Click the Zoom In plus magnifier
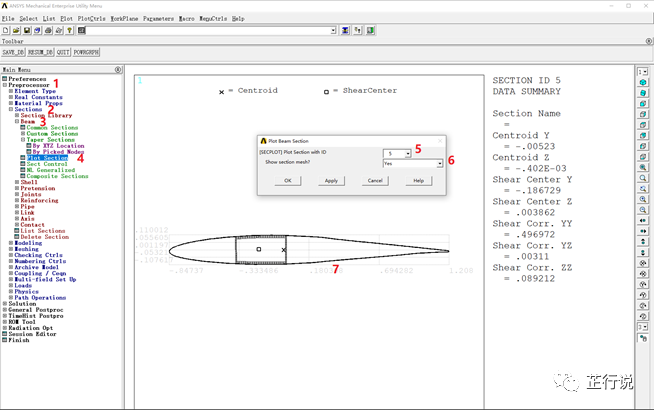 pos(643,199)
